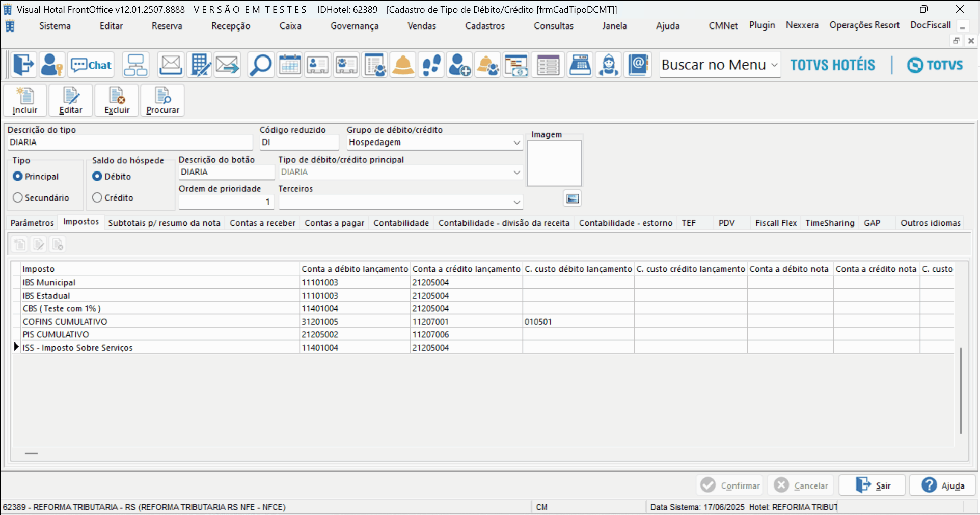
Task: Click the Procurar button
Action: (162, 101)
